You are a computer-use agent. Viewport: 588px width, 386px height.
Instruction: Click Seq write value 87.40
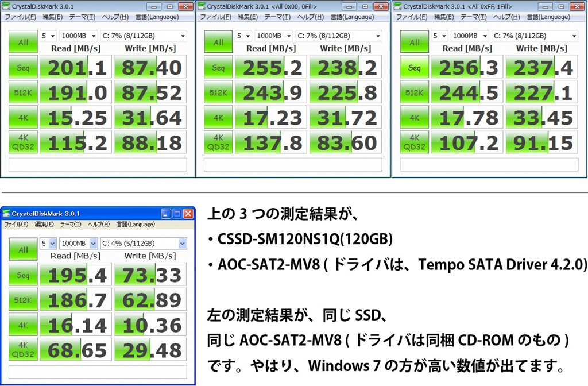(x=150, y=67)
